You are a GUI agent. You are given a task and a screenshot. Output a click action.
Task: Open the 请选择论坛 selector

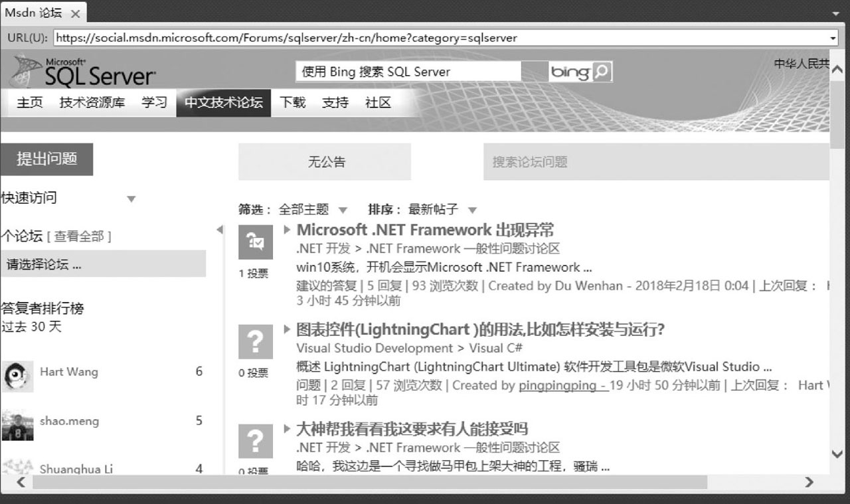point(103,264)
